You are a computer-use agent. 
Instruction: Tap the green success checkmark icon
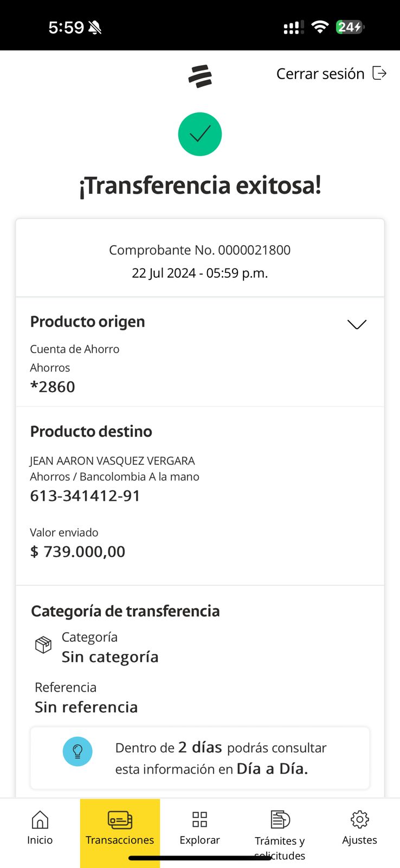[x=200, y=134]
